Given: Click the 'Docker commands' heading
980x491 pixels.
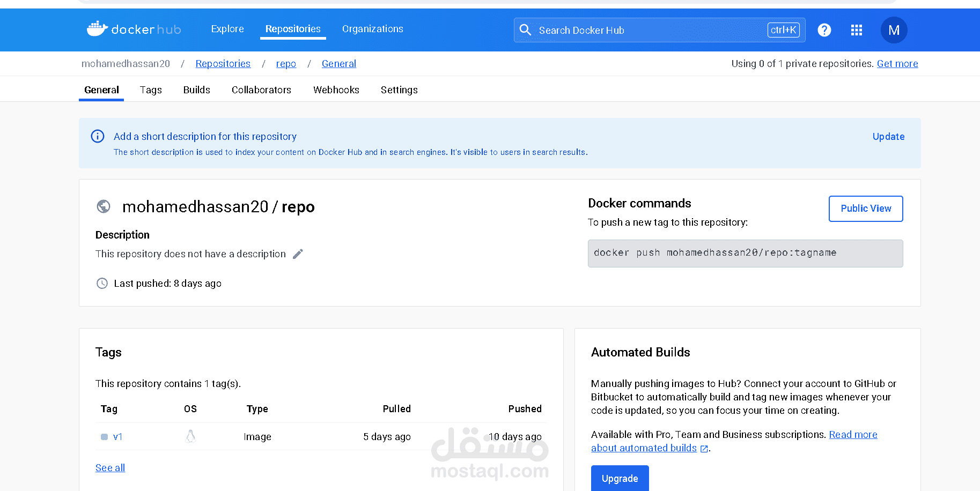Looking at the screenshot, I should tap(639, 203).
